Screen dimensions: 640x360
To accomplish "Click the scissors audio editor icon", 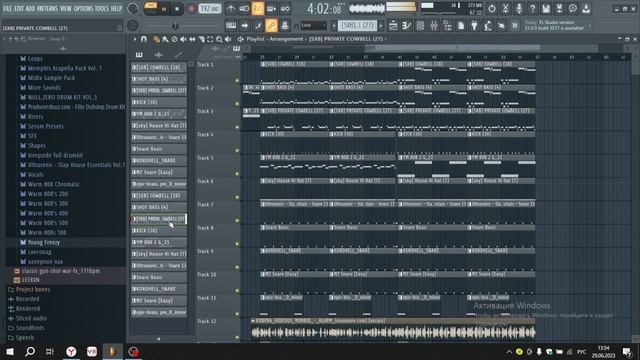I will coord(505,9).
